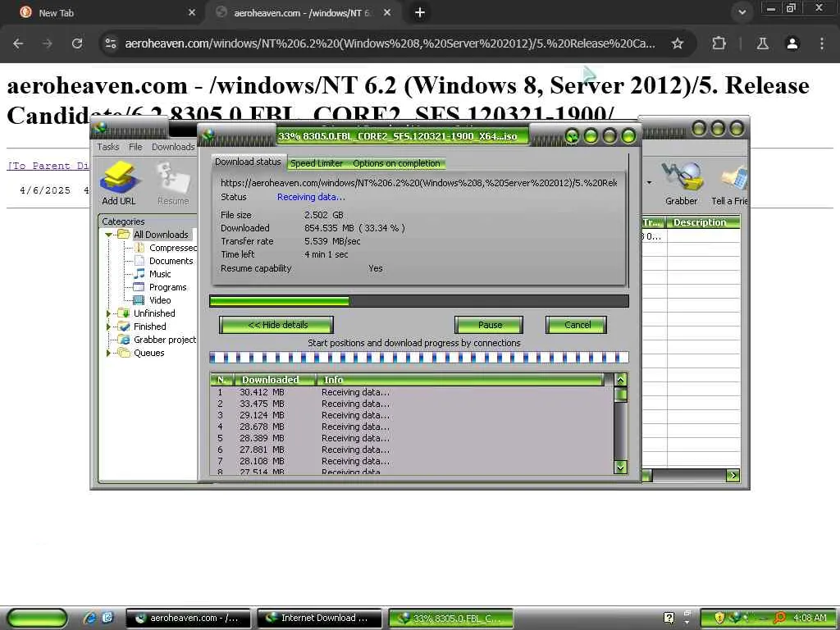840x630 pixels.
Task: Open the tab search dropdown in Chrome
Action: 742,12
